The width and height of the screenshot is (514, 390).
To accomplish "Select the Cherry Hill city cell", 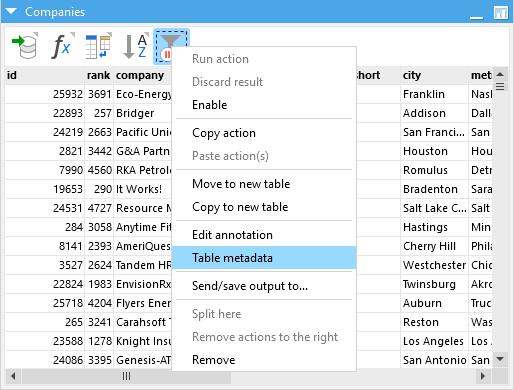I will [434, 246].
